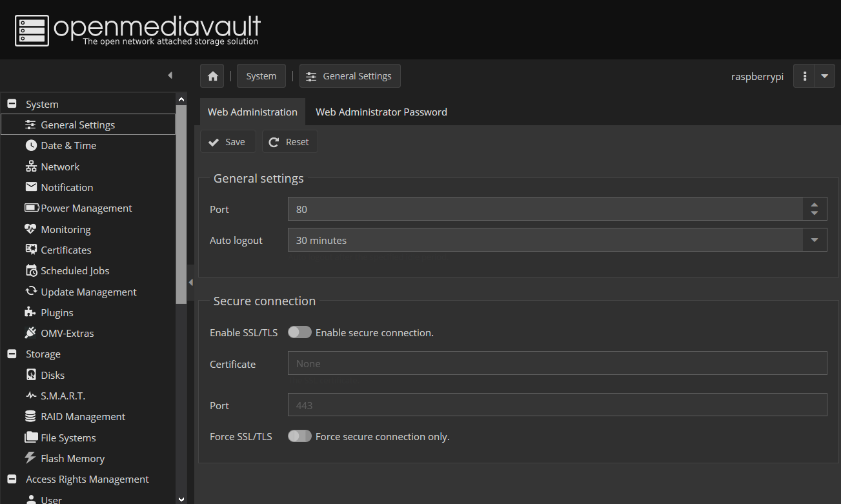The width and height of the screenshot is (841, 504).
Task: Open Power Management page
Action: [88, 208]
